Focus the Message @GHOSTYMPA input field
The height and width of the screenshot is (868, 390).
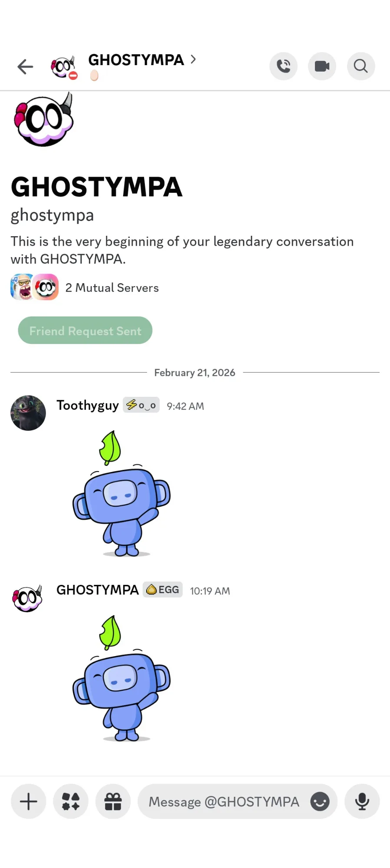pyautogui.click(x=224, y=801)
